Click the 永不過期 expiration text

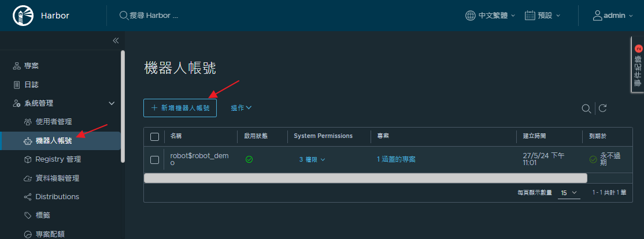611,159
